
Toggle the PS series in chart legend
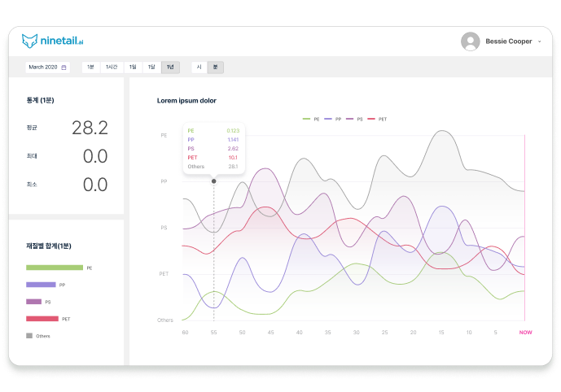[354, 119]
